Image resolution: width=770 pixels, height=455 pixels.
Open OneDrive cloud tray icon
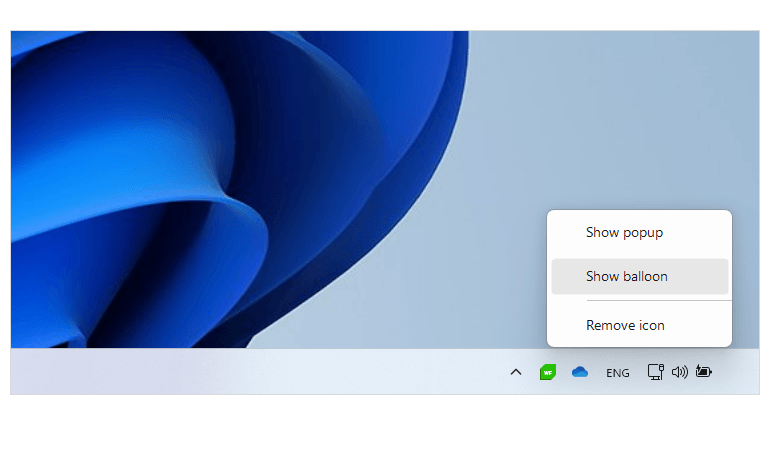579,373
